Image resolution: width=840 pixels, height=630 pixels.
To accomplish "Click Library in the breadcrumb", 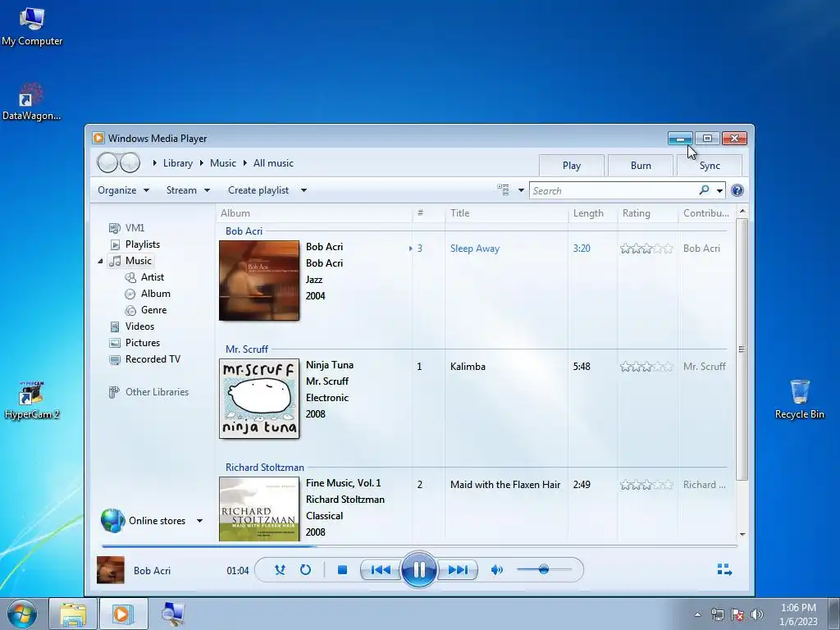I will click(x=178, y=163).
